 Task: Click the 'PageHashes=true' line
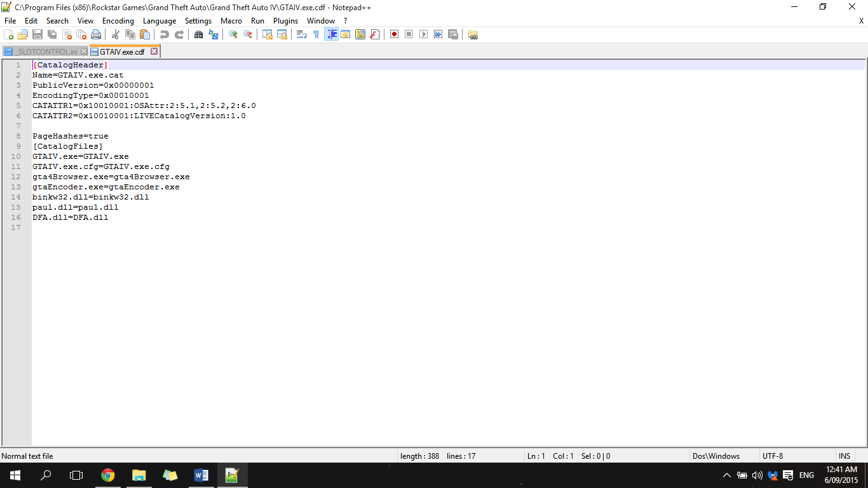click(71, 136)
